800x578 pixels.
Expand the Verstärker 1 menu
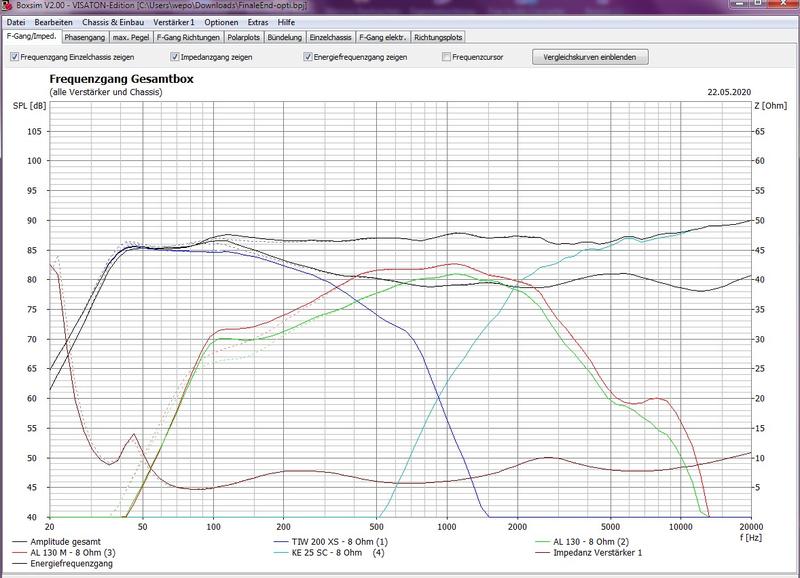[174, 21]
